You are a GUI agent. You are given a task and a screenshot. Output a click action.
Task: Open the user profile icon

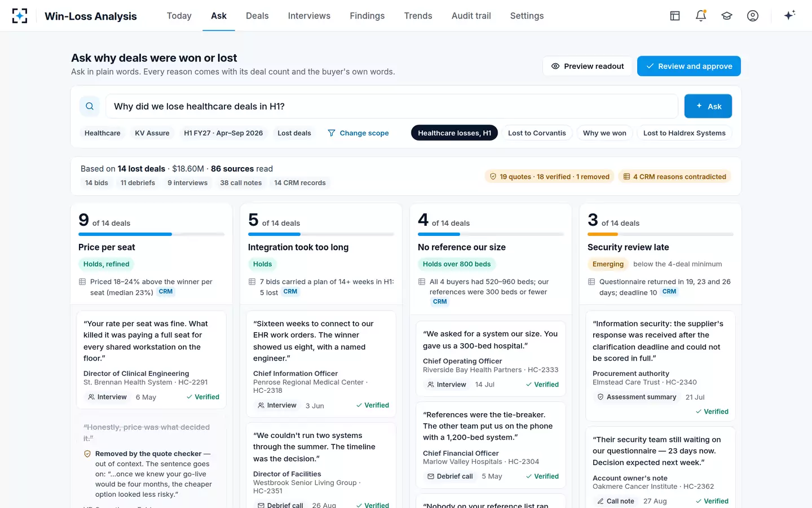[753, 16]
